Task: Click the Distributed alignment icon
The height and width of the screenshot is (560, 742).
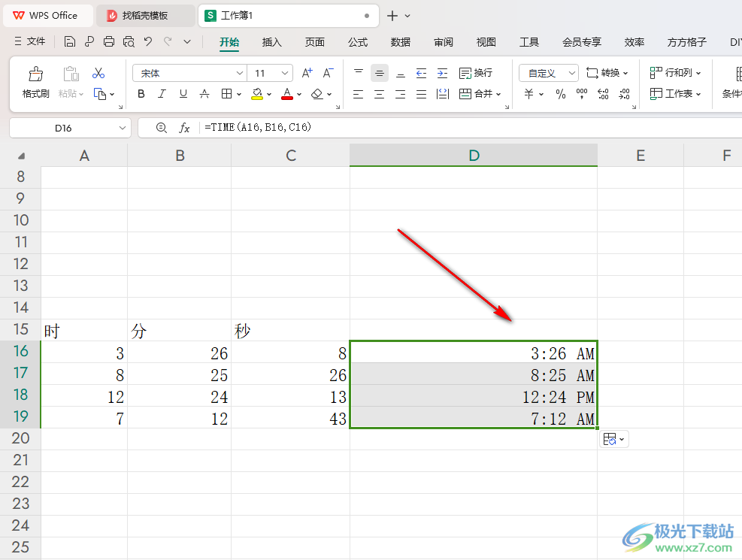Action: pyautogui.click(x=443, y=94)
